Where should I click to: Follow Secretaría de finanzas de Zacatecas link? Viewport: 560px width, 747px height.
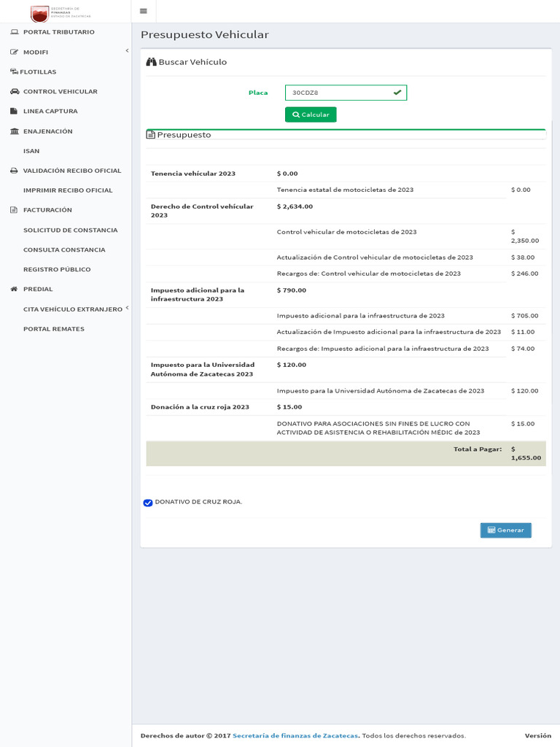coord(295,735)
